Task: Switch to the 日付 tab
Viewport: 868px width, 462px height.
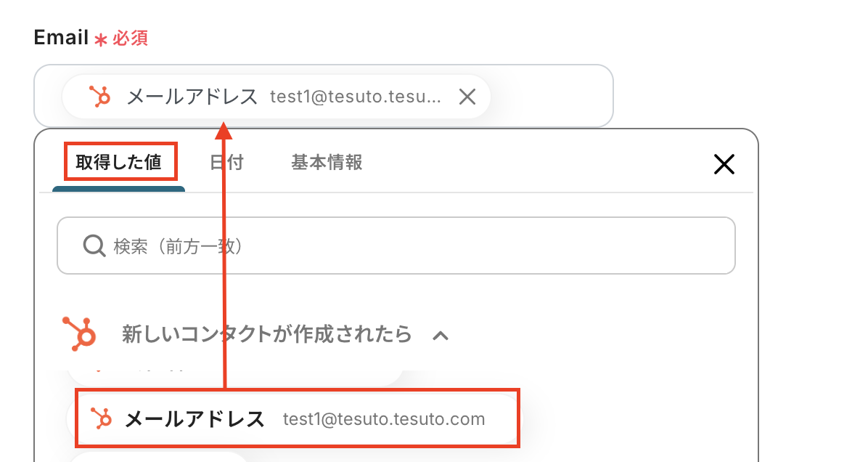Action: tap(226, 162)
